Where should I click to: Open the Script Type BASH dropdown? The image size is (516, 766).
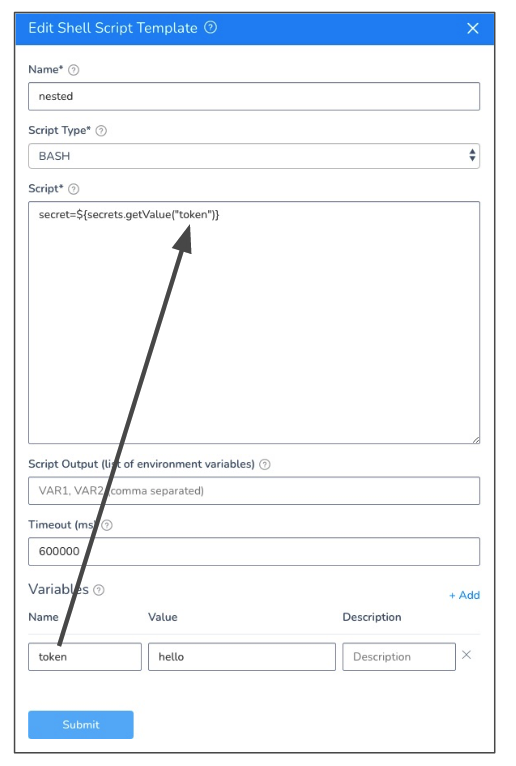tap(254, 156)
